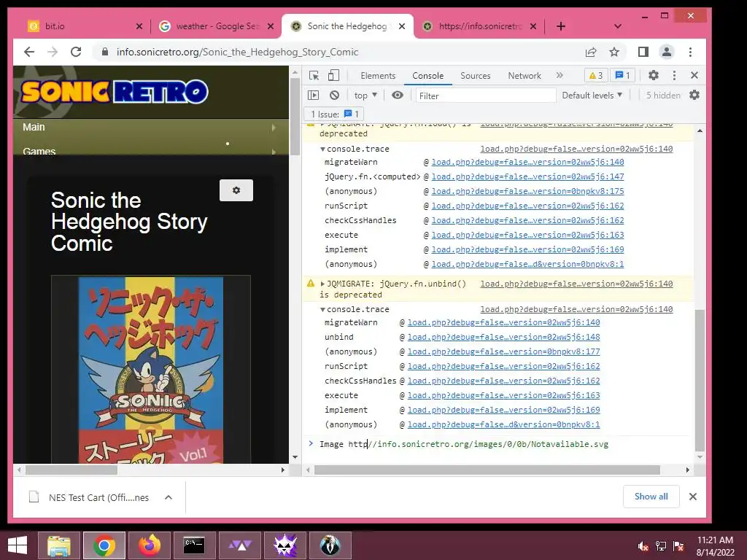
Task: Clear the console with the block icon
Action: 334,96
